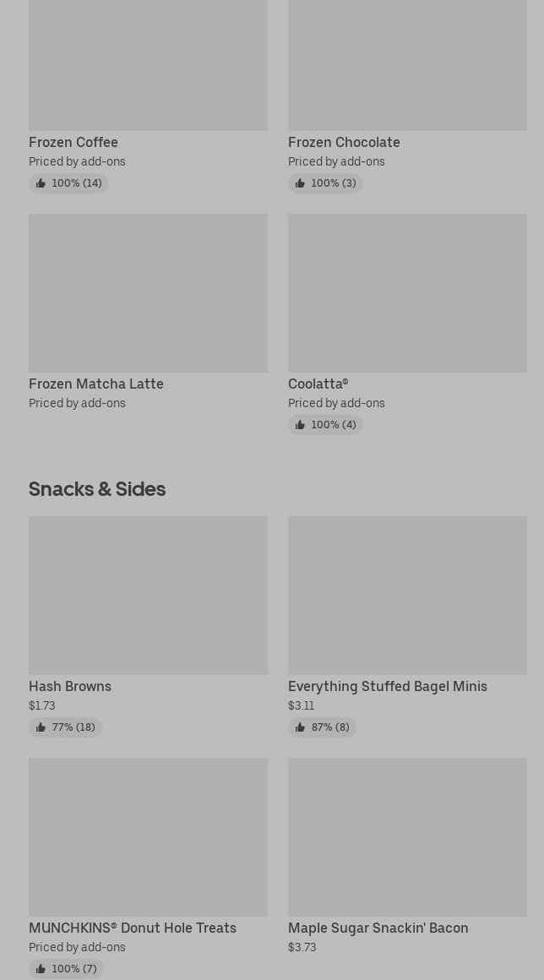Click thumbs-up icon under Everything Stuffed Bagel Minis
The image size is (544, 980).
click(x=300, y=727)
